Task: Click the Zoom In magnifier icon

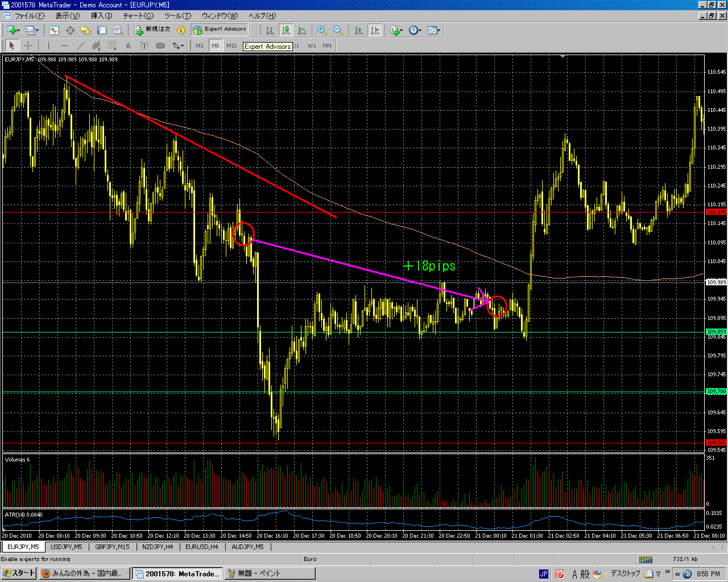Action: 322,30
